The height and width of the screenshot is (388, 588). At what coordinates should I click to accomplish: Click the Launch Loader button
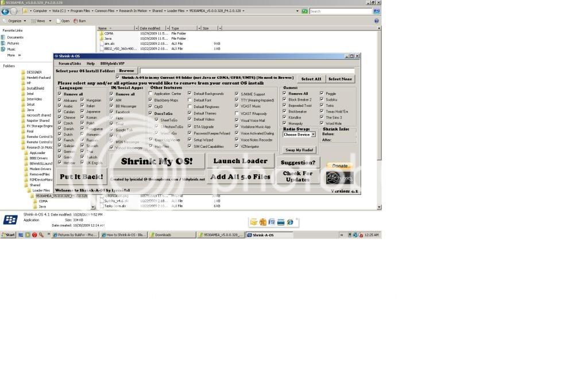241,161
